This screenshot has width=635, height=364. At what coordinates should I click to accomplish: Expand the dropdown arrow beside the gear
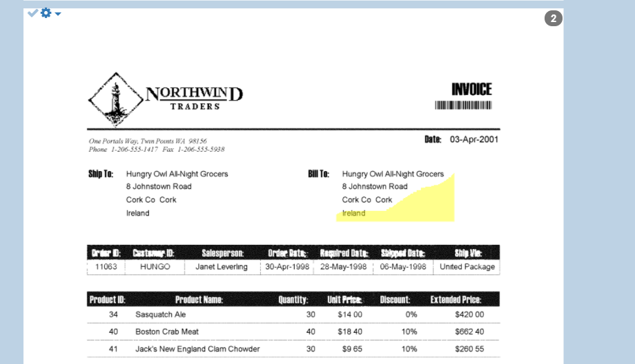point(58,14)
